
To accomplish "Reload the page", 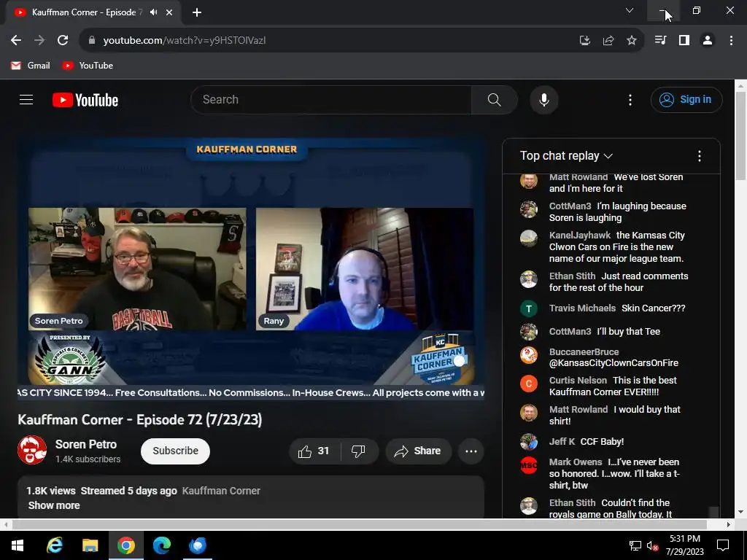I will 63,41.
